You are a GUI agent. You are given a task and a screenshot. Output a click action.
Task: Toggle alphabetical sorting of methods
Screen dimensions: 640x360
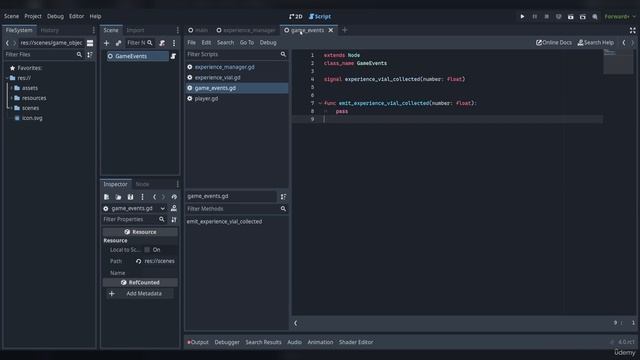click(283, 197)
